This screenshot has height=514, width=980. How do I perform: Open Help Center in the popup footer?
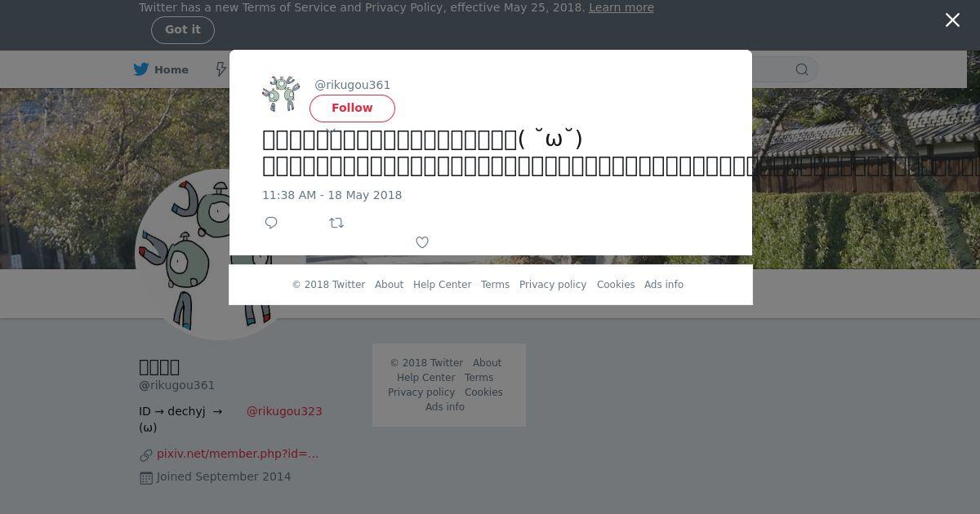[x=442, y=285]
